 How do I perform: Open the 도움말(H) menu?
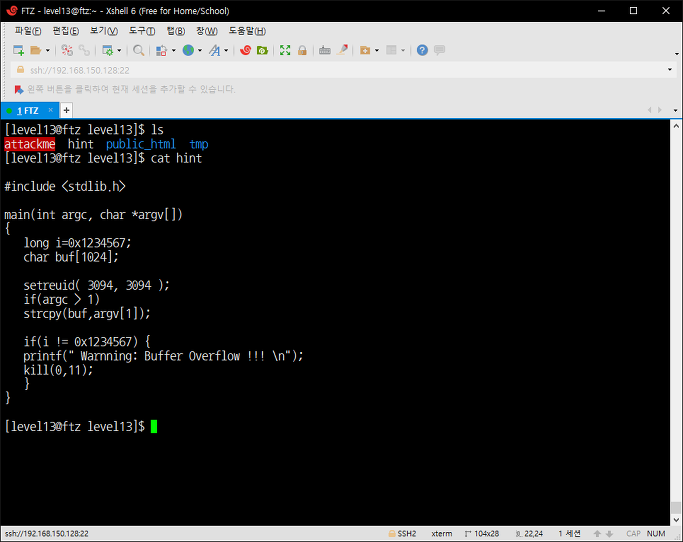pos(247,31)
